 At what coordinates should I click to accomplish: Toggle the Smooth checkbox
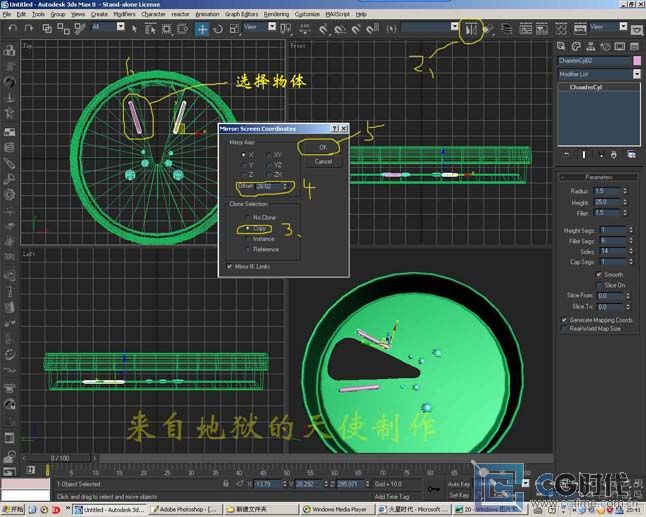pos(599,274)
